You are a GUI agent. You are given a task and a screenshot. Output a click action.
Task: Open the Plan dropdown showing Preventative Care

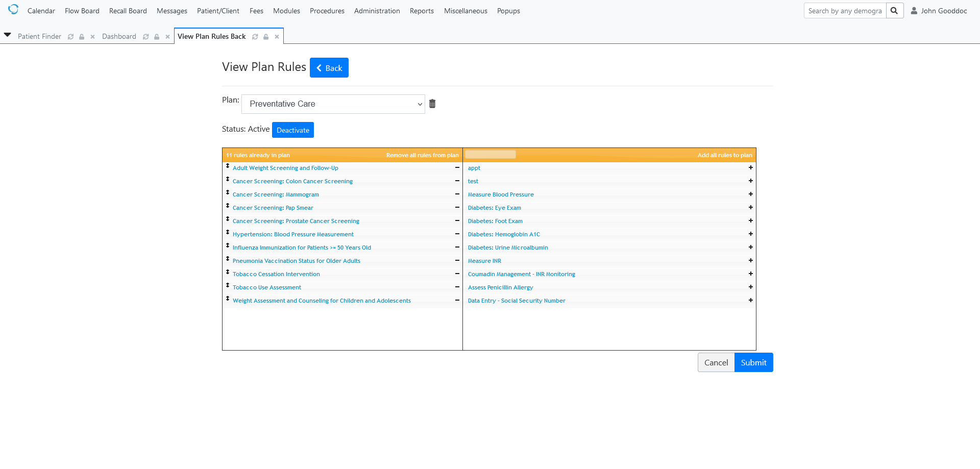333,104
